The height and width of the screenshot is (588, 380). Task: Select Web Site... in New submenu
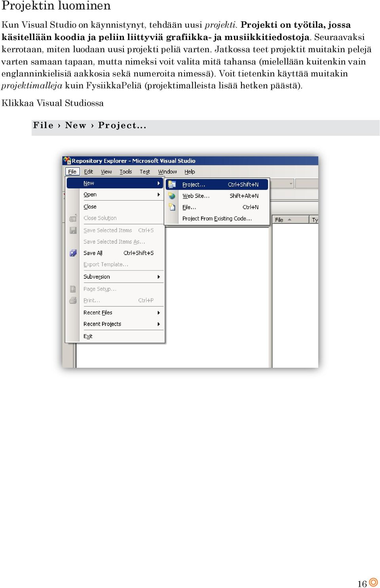tap(217, 196)
